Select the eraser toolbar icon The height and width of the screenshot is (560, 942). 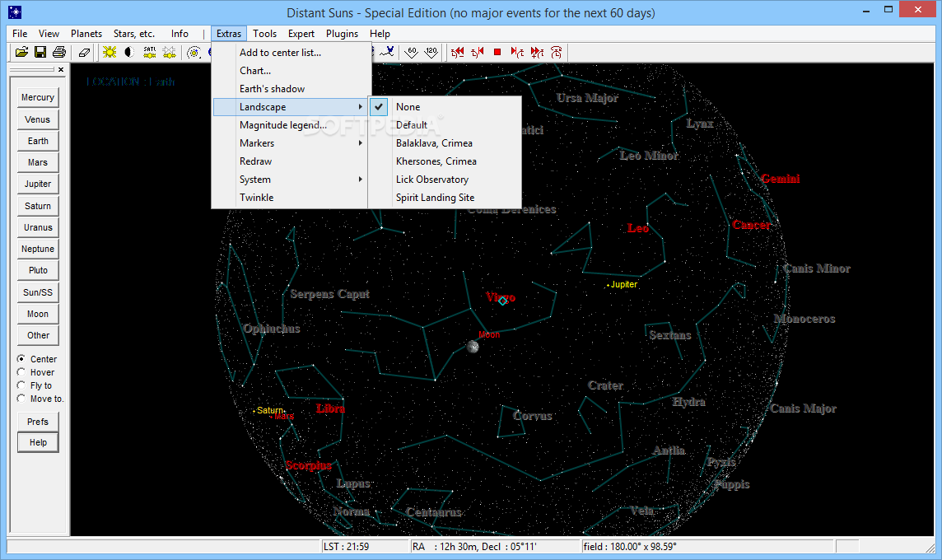(x=84, y=52)
